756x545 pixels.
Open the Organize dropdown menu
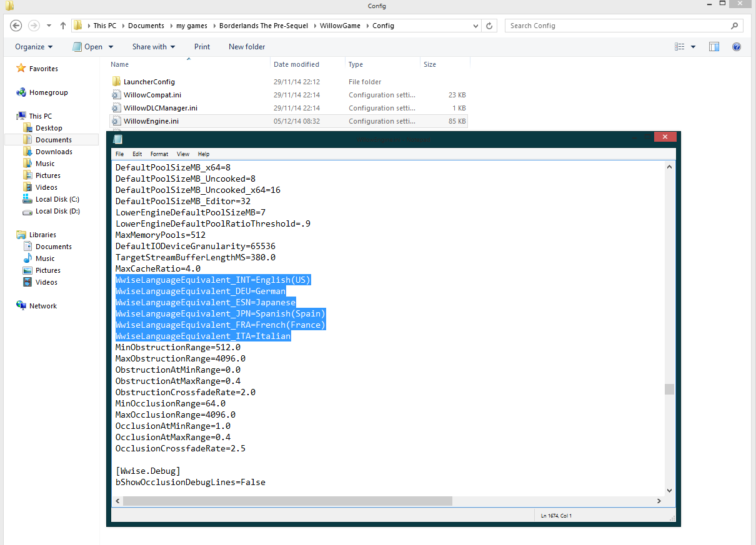pos(34,47)
